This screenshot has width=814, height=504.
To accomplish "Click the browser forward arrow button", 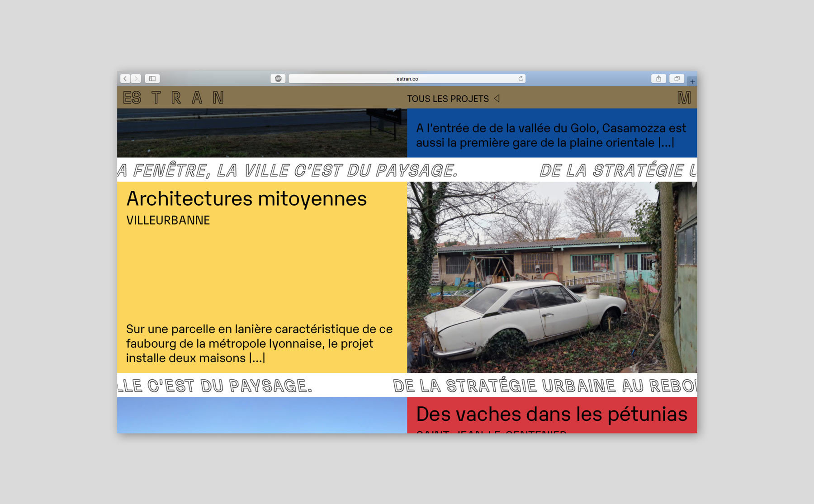I will point(136,79).
